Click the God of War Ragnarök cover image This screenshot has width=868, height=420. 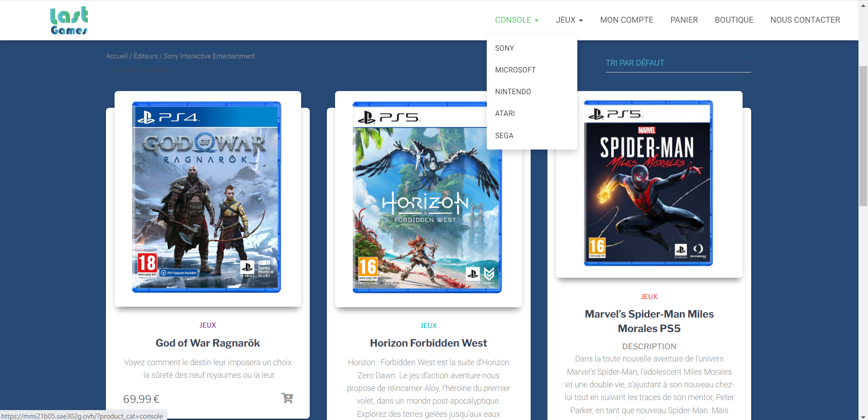point(206,197)
